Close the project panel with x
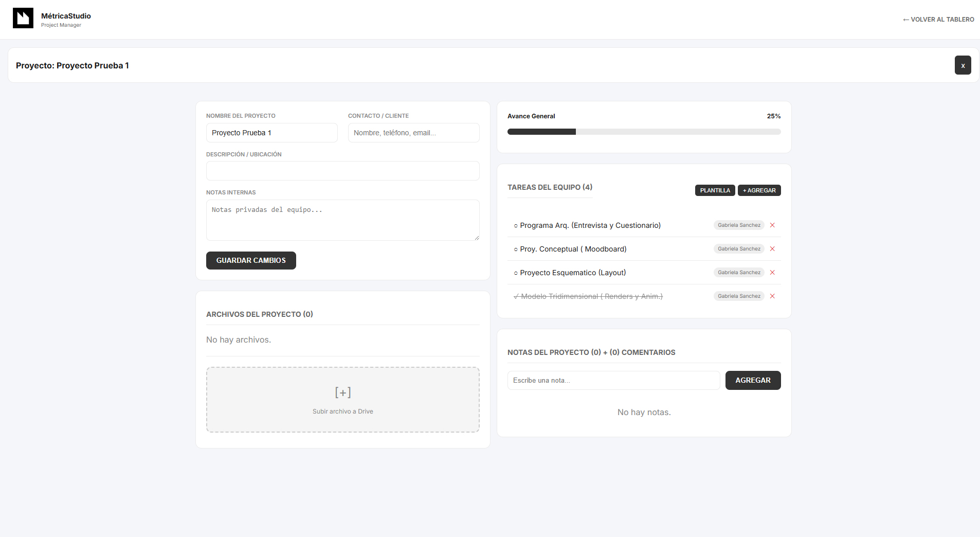Image resolution: width=980 pixels, height=537 pixels. [x=963, y=65]
